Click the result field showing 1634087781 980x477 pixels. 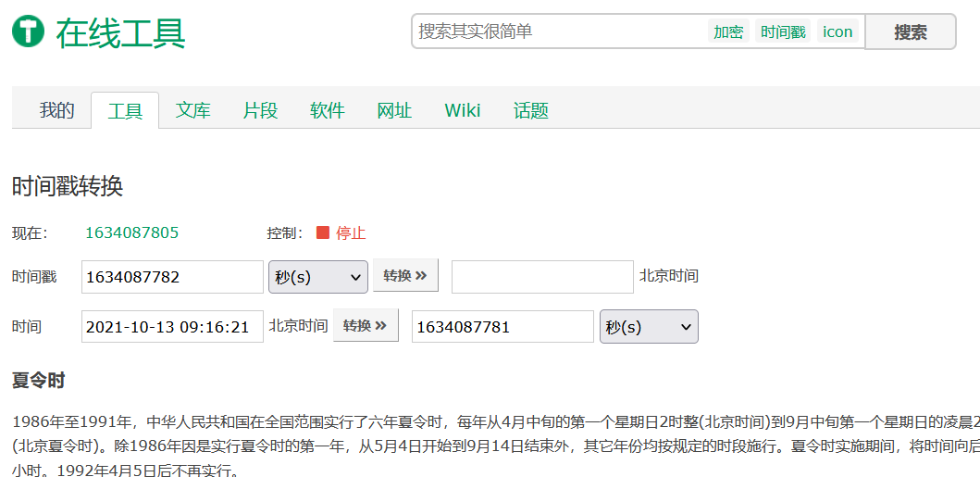(x=502, y=326)
